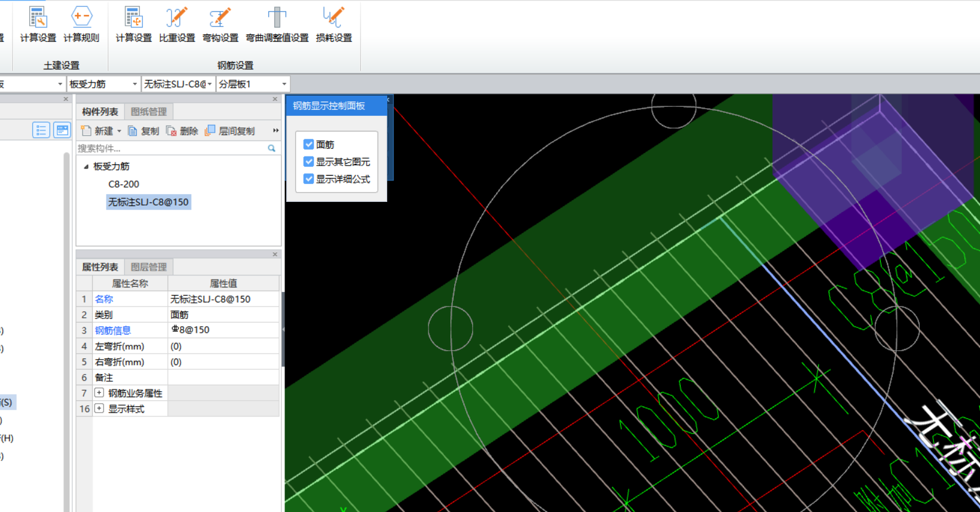The height and width of the screenshot is (512, 980).
Task: Open 弯曲调整值设置 tool
Action: point(277,25)
